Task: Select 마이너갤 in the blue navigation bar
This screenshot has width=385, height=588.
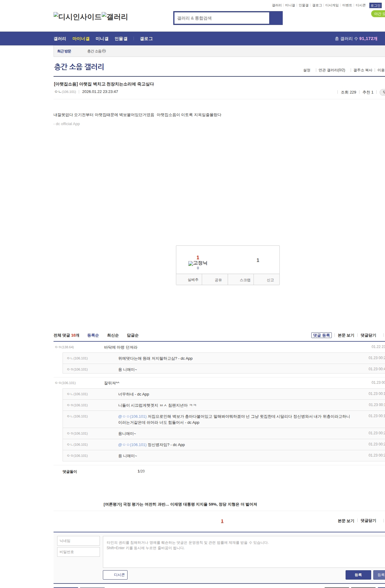Action: pyautogui.click(x=81, y=38)
